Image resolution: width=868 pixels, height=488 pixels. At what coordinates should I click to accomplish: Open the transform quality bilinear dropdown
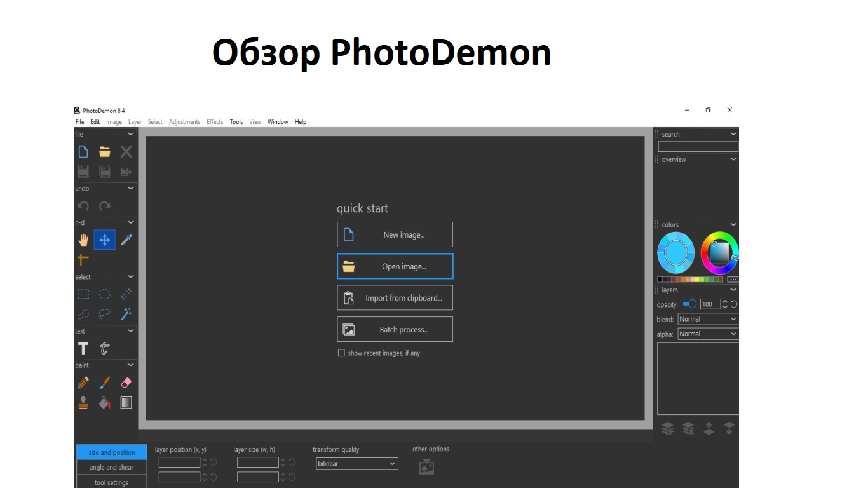[357, 464]
